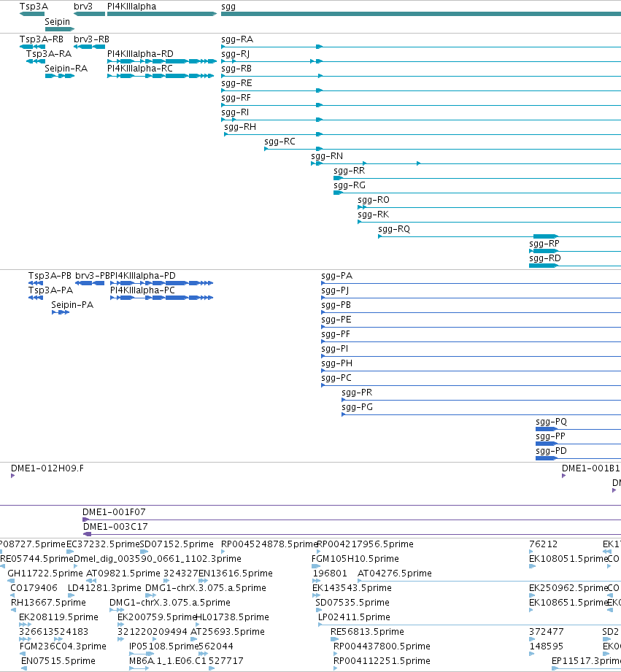The width and height of the screenshot is (621, 672).
Task: Click transcript sgg-RN
Action: pyautogui.click(x=327, y=156)
